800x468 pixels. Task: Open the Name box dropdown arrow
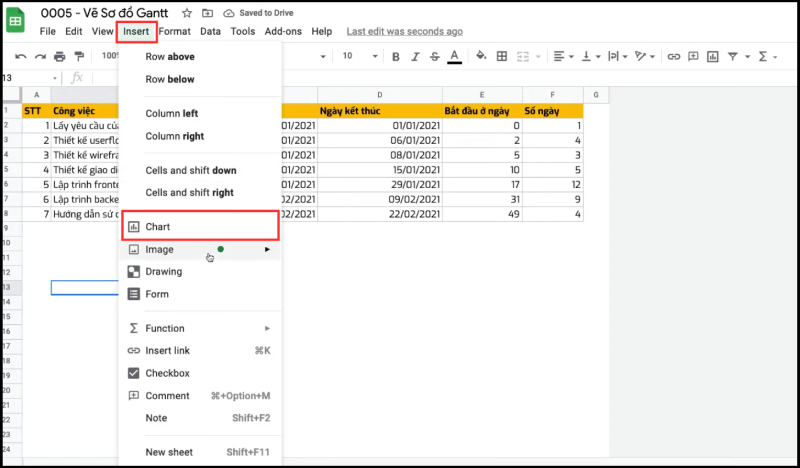point(55,78)
